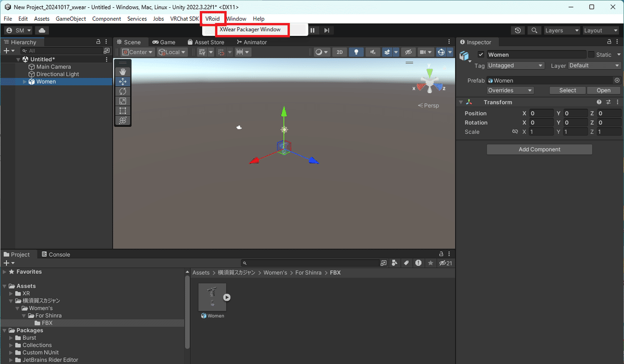Toggle hidden objects scene visibility
This screenshot has height=364, width=624.
point(408,52)
